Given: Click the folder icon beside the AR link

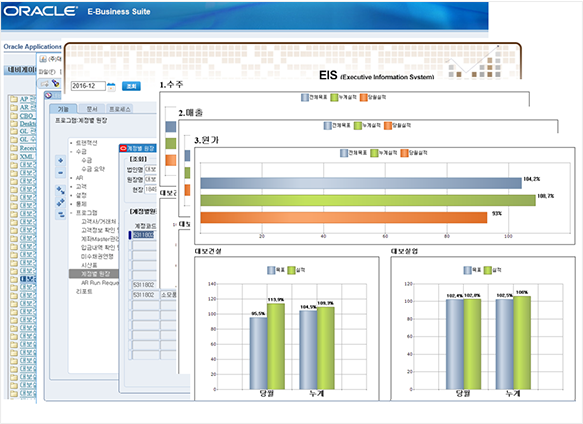Looking at the screenshot, I should (14, 107).
